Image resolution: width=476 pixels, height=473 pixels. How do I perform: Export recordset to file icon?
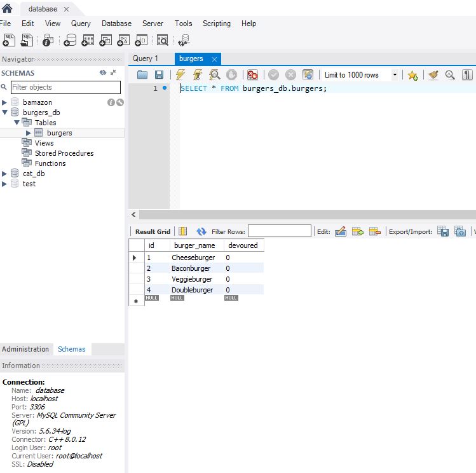click(443, 231)
